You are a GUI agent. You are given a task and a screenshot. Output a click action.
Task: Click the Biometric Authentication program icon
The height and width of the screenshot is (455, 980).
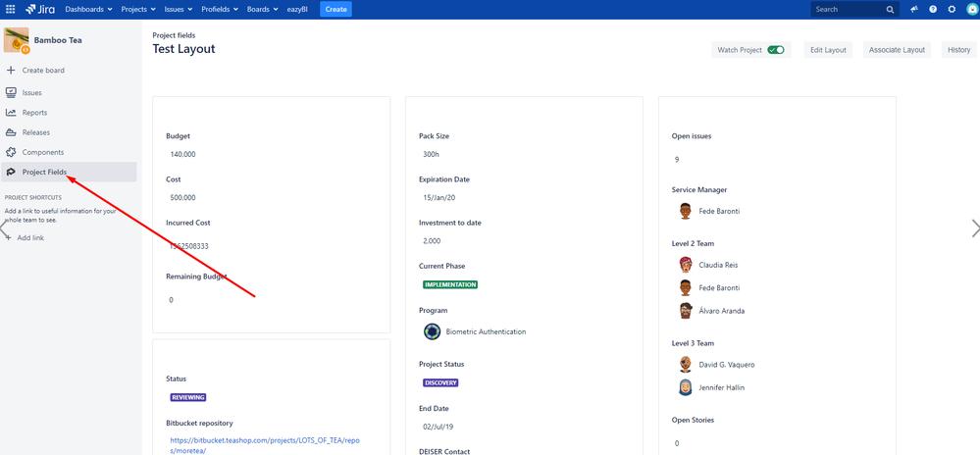(x=433, y=331)
